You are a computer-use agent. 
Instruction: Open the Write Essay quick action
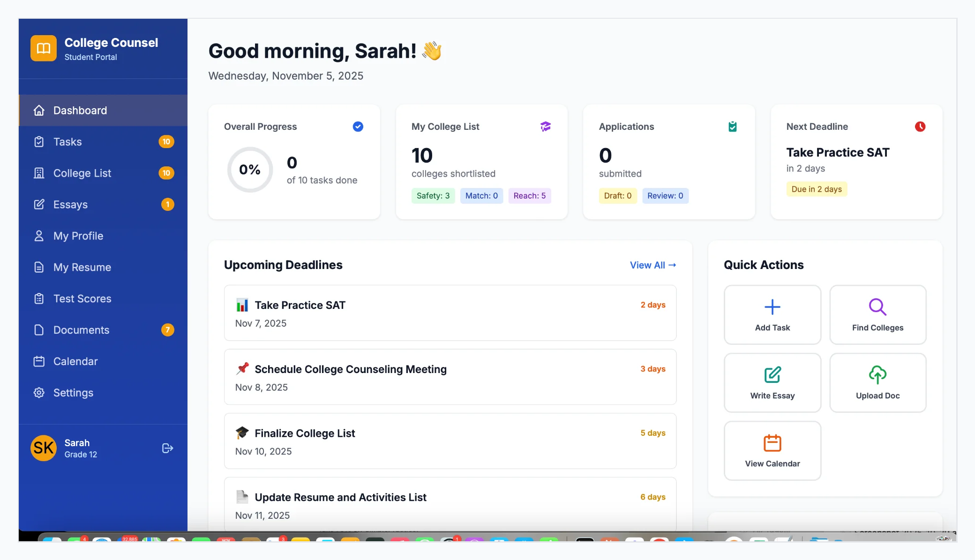(772, 382)
